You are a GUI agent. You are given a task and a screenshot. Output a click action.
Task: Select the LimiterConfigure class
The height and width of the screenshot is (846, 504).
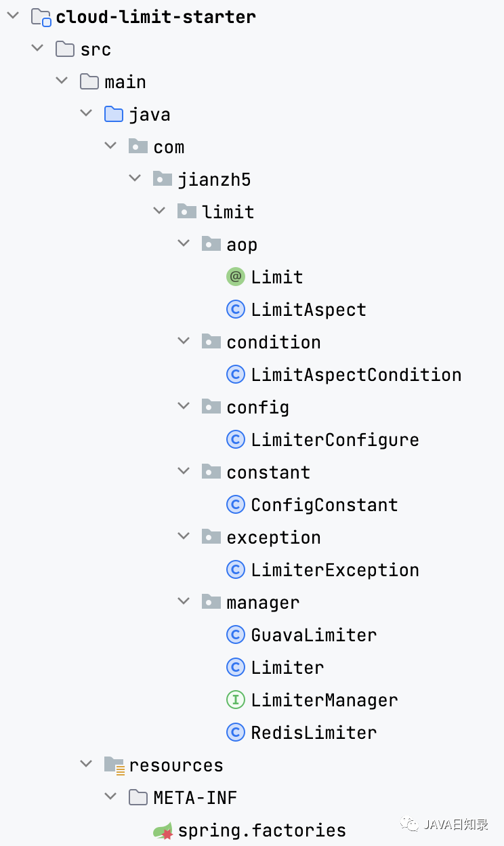(335, 439)
